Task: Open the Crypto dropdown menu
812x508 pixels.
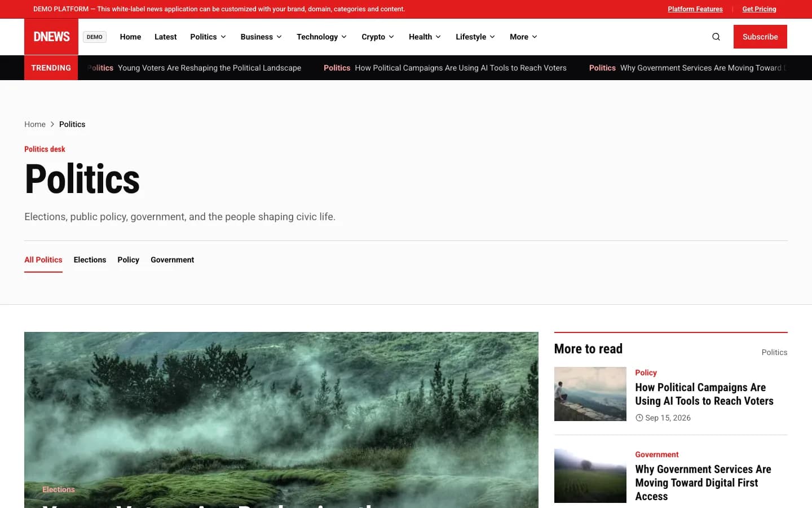Action: tap(378, 37)
